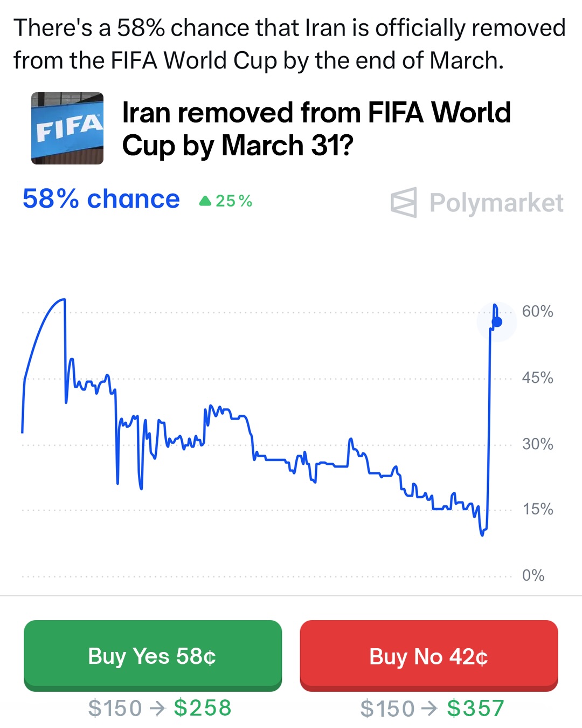Image resolution: width=582 pixels, height=728 pixels.
Task: Click the green up-triangle change indicator
Action: pos(205,201)
